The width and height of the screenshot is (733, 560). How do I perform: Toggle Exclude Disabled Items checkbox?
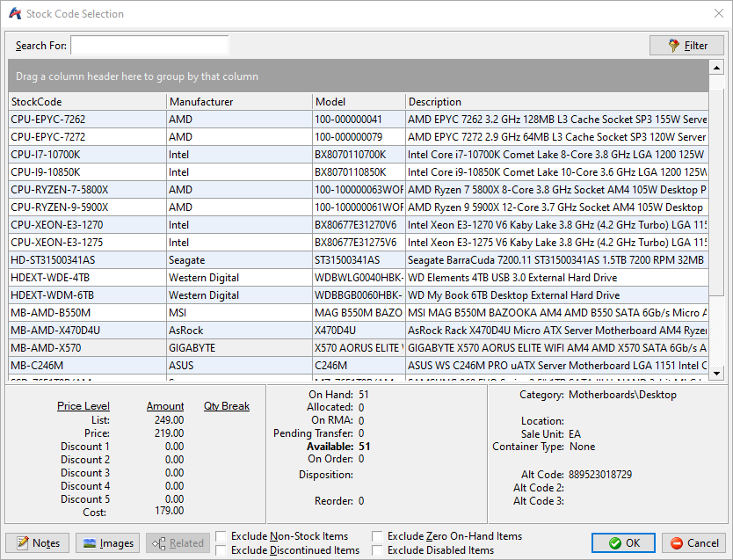click(x=378, y=550)
